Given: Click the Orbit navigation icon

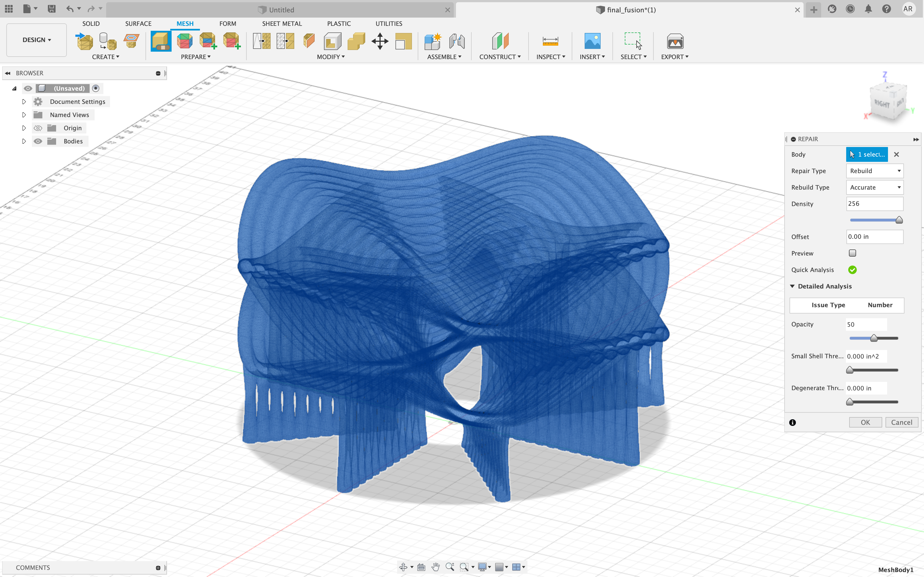Looking at the screenshot, I should [x=403, y=567].
